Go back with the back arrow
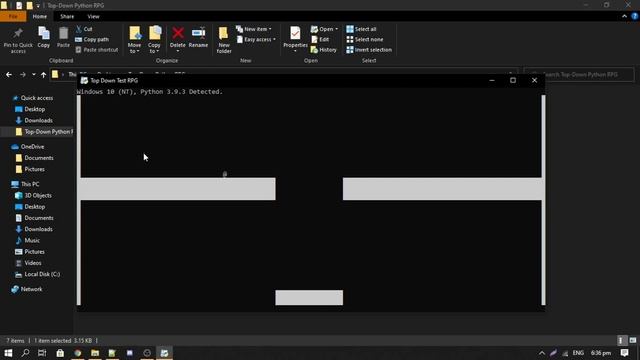The width and height of the screenshot is (640, 360). 9,75
